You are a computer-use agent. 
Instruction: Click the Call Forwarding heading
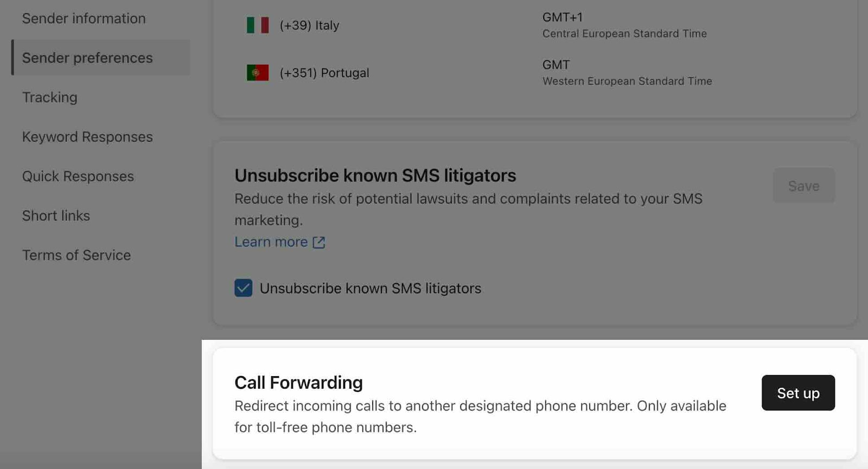point(298,383)
